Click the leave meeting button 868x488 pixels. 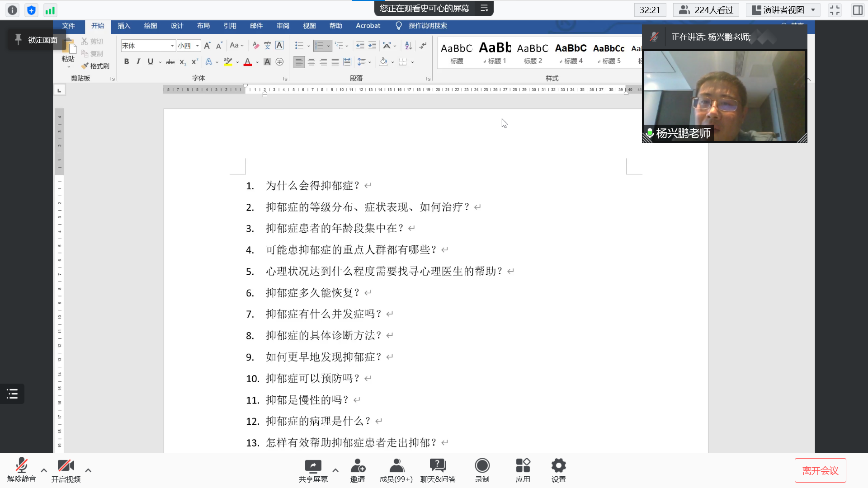pos(820,470)
